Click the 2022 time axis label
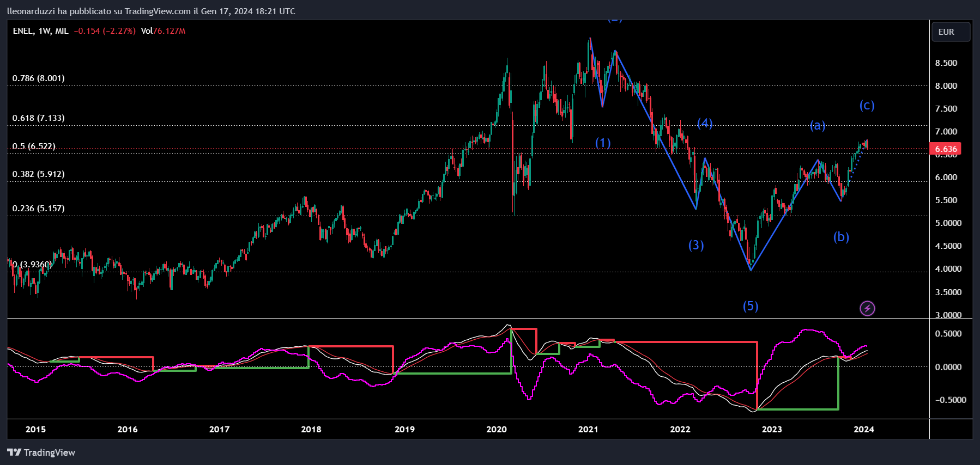Image resolution: width=980 pixels, height=465 pixels. click(680, 429)
